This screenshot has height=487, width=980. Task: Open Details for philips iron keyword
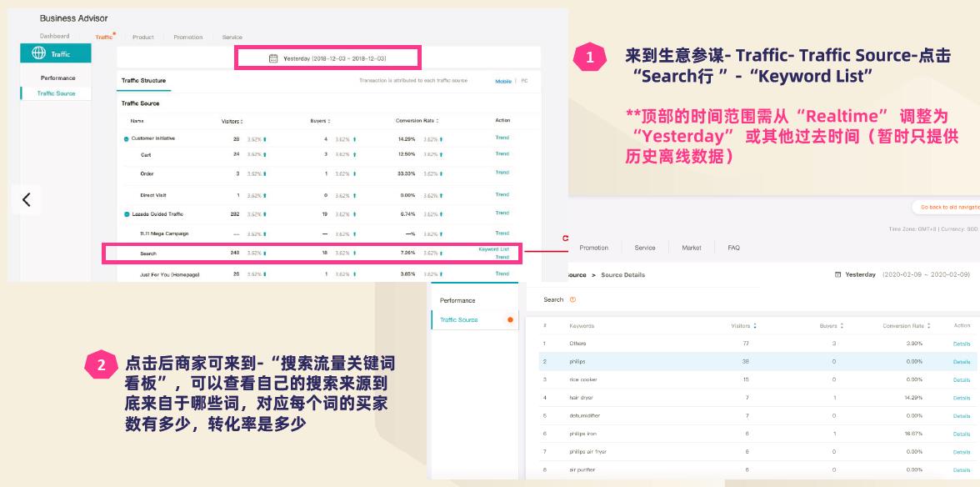(962, 434)
